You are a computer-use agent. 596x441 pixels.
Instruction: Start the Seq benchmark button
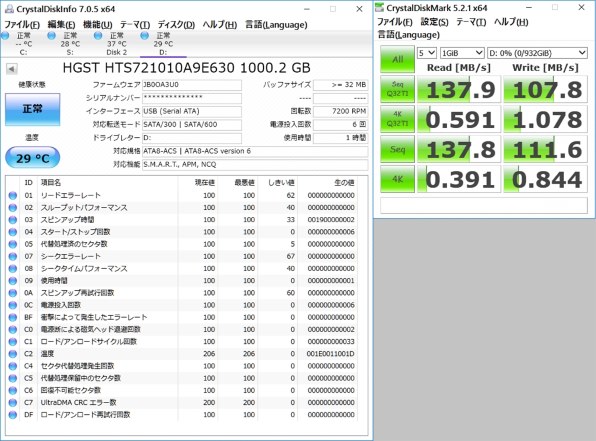tap(397, 149)
